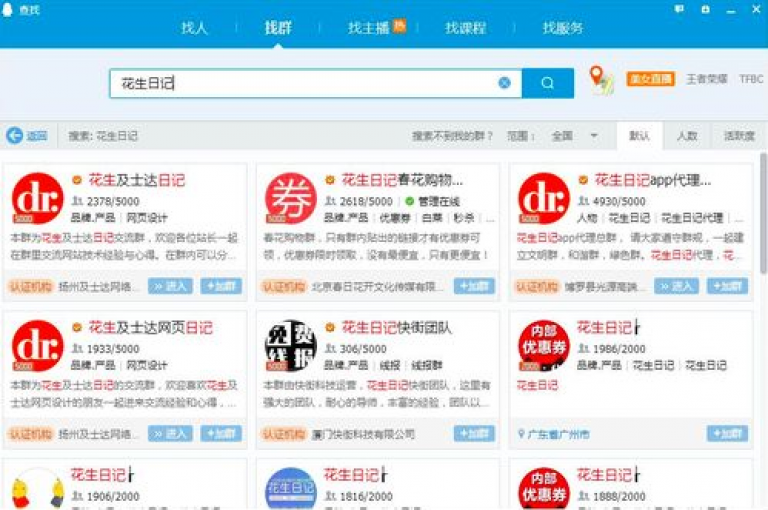Click the penguin QQ logo in title bar
This screenshot has width=768, height=510.
[x=7, y=9]
